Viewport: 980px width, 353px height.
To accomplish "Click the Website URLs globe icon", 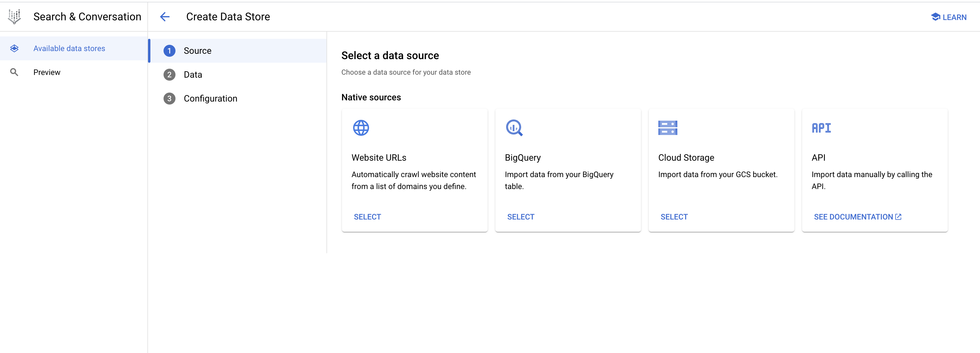I will 361,128.
